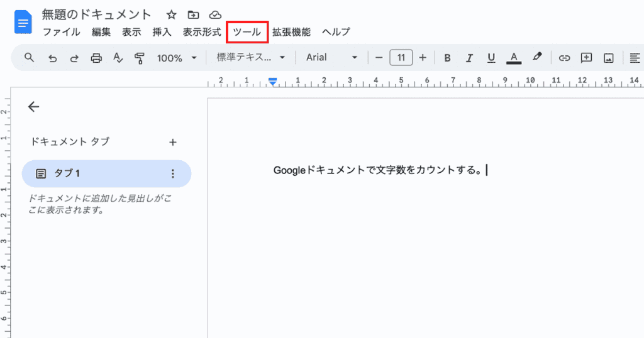This screenshot has height=338, width=644.
Task: Print the document using printer icon
Action: (96, 58)
